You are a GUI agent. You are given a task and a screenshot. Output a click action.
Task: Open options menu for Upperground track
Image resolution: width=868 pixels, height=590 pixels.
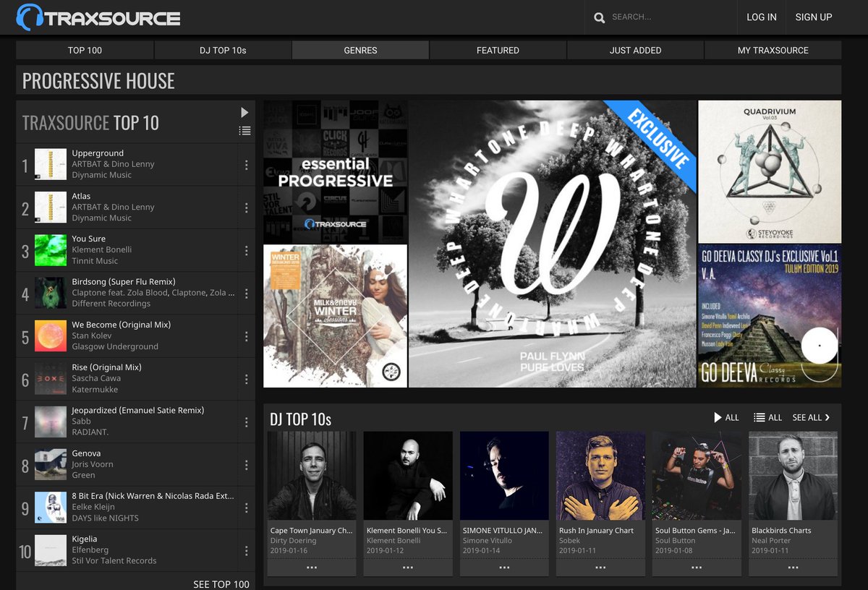[x=246, y=164]
